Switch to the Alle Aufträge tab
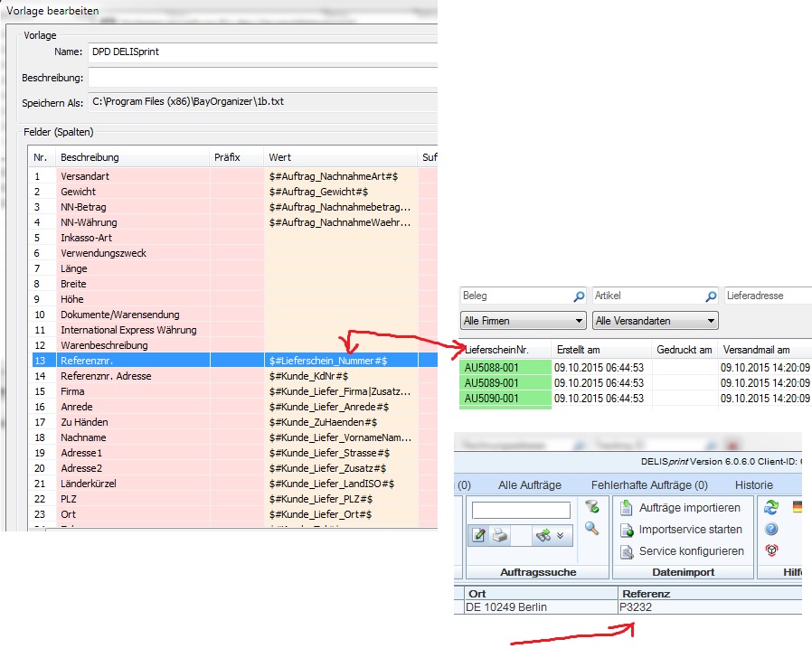 click(530, 485)
